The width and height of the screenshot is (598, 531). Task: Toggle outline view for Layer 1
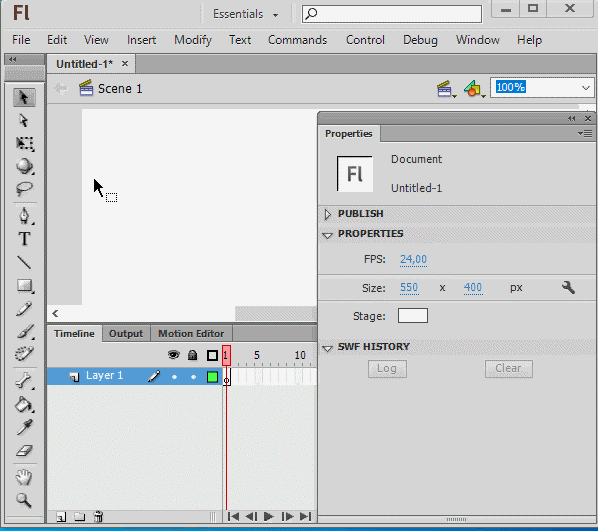(x=212, y=377)
